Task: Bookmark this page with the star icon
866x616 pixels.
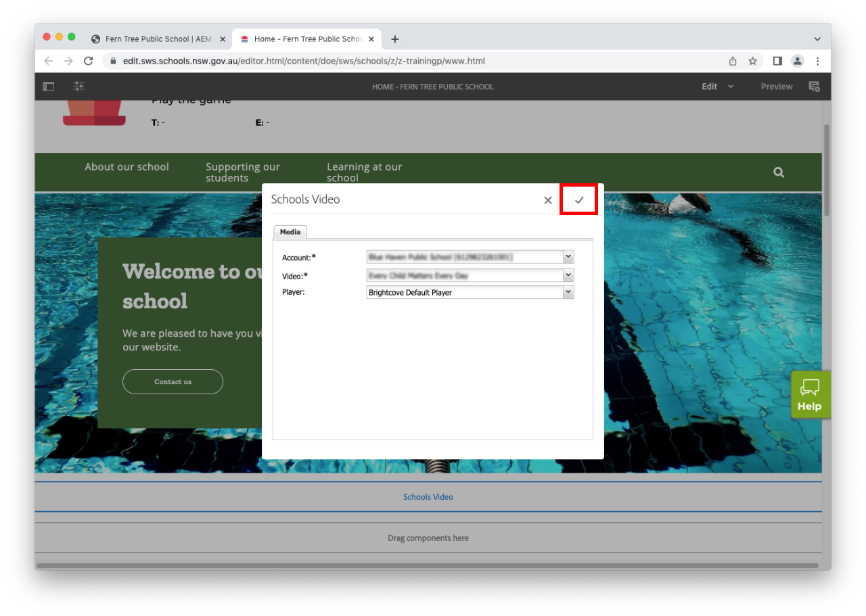Action: (752, 61)
